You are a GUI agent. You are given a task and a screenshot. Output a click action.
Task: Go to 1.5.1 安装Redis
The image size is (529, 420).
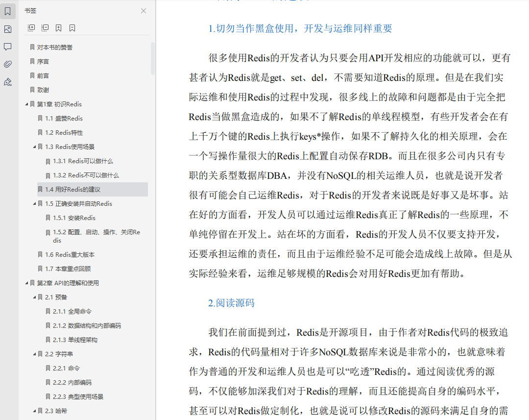pyautogui.click(x=74, y=218)
